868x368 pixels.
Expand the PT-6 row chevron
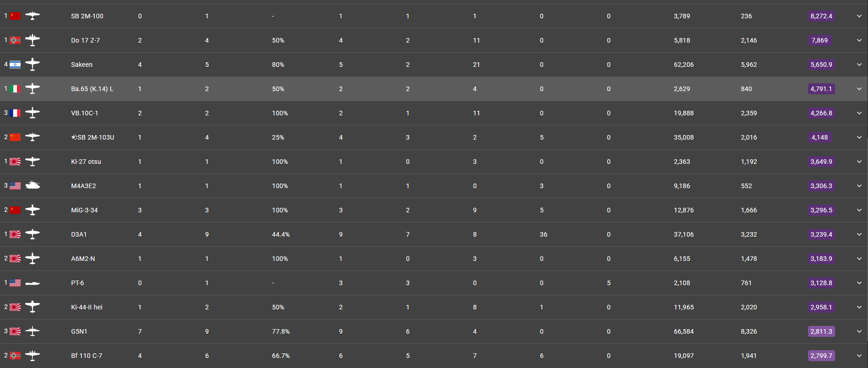tap(859, 283)
